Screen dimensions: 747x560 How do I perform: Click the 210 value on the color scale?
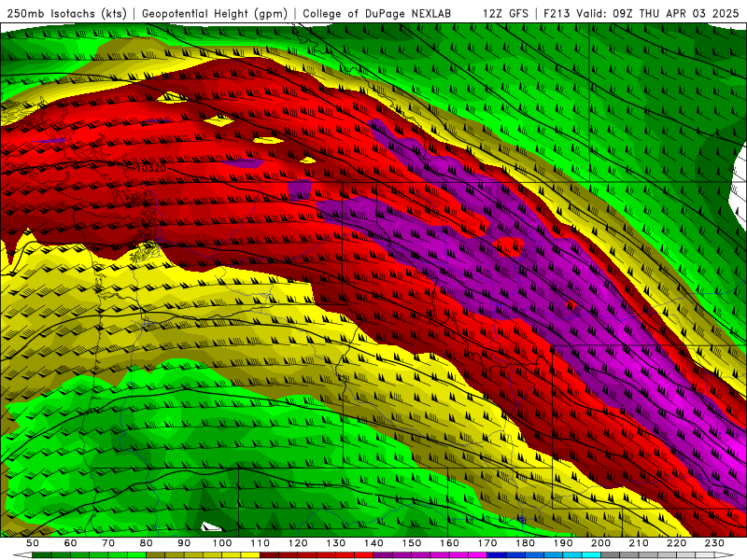(x=639, y=543)
